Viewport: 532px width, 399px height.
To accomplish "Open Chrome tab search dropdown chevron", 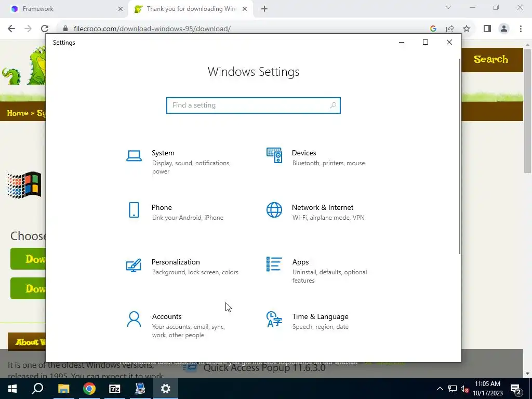I will [448, 7].
